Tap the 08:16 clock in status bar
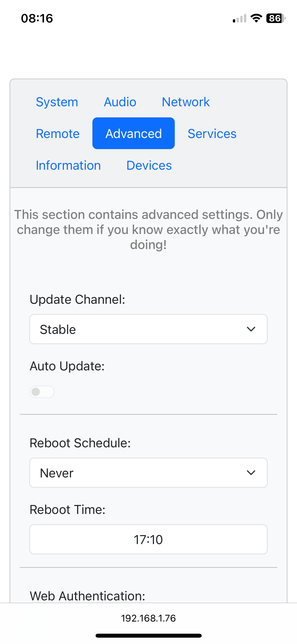The width and height of the screenshot is (297, 644). click(37, 19)
